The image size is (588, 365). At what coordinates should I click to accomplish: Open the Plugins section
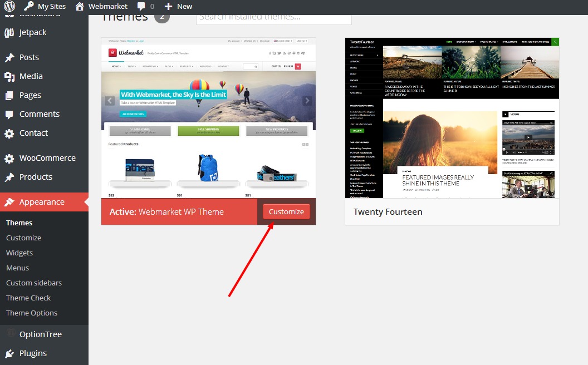pyautogui.click(x=33, y=353)
